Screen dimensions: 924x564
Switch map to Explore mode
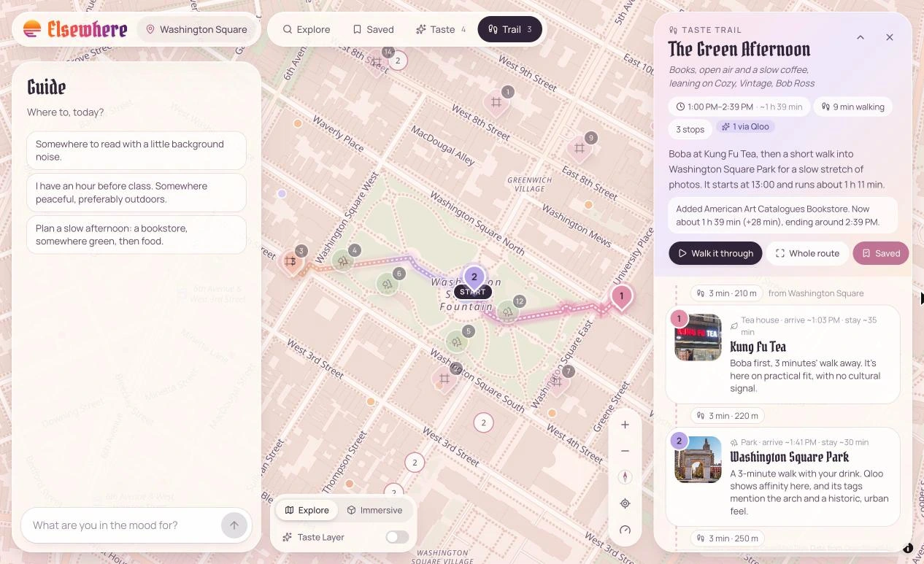[307, 510]
